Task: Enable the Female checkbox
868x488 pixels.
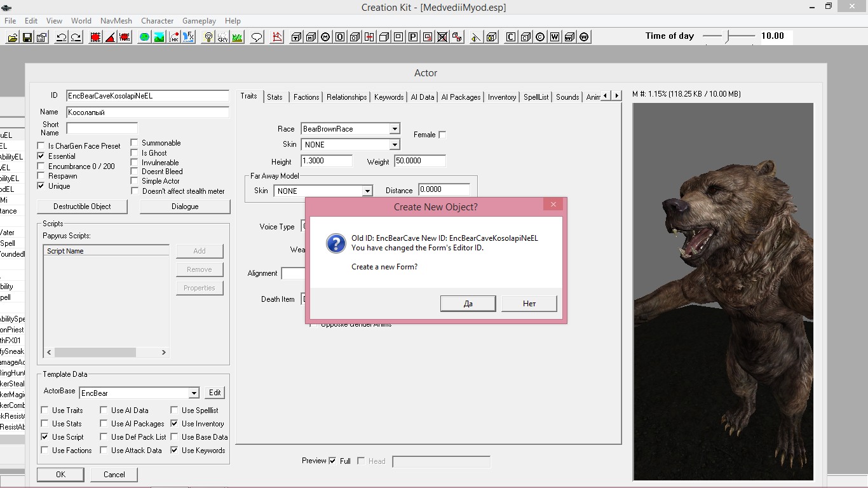Action: (442, 135)
